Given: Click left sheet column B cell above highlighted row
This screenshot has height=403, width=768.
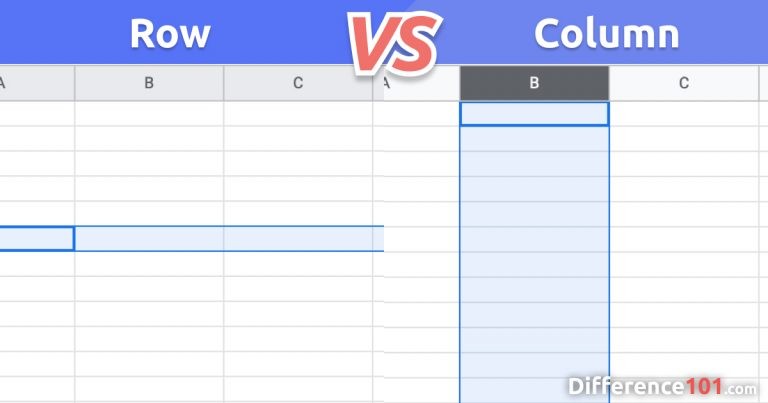Looking at the screenshot, I should pos(149,213).
